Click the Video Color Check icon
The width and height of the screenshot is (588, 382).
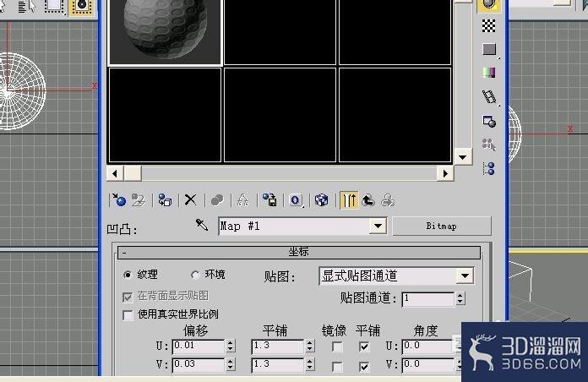tap(489, 73)
